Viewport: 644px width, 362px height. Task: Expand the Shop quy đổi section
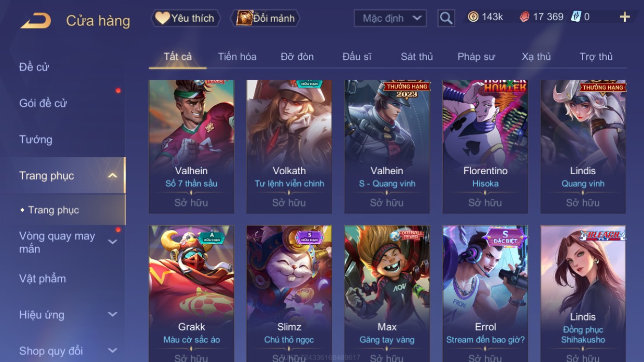(112, 351)
